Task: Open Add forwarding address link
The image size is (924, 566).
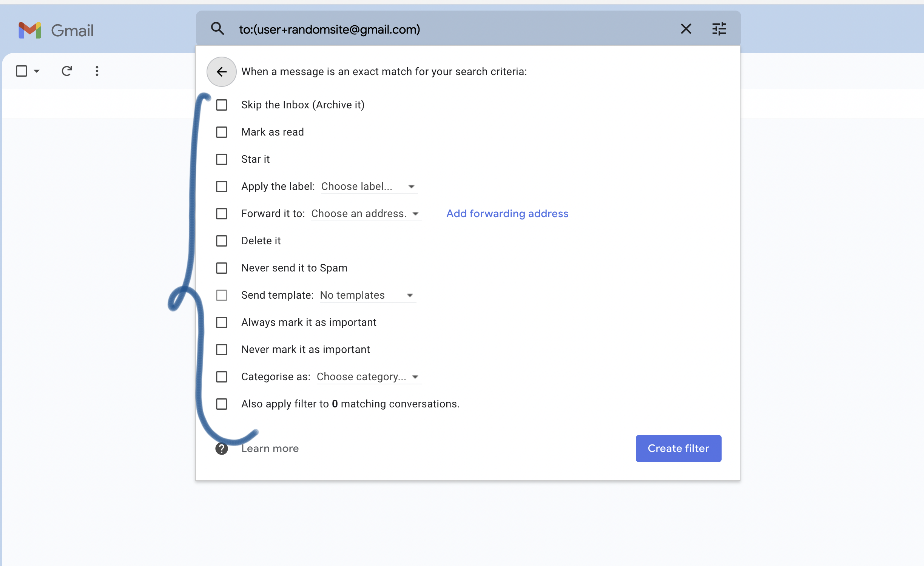Action: 507,214
